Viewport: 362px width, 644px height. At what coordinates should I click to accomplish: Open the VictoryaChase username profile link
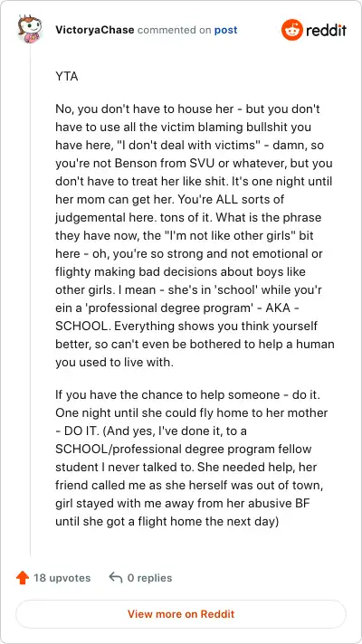click(94, 30)
